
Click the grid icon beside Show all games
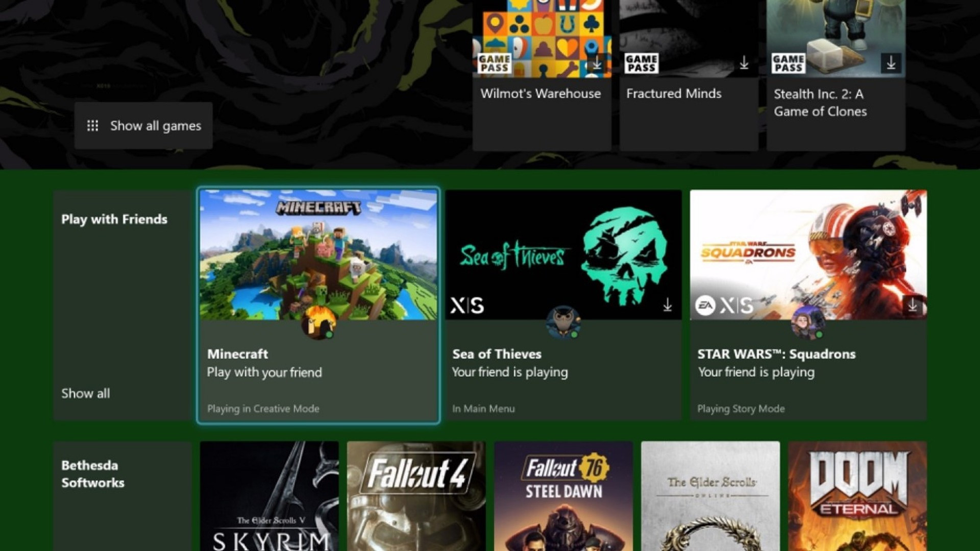(92, 126)
